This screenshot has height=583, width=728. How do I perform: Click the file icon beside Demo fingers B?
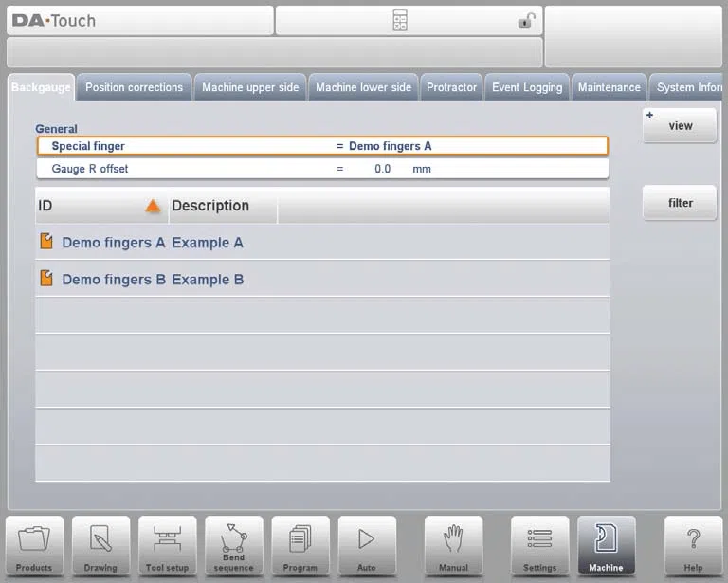[46, 278]
